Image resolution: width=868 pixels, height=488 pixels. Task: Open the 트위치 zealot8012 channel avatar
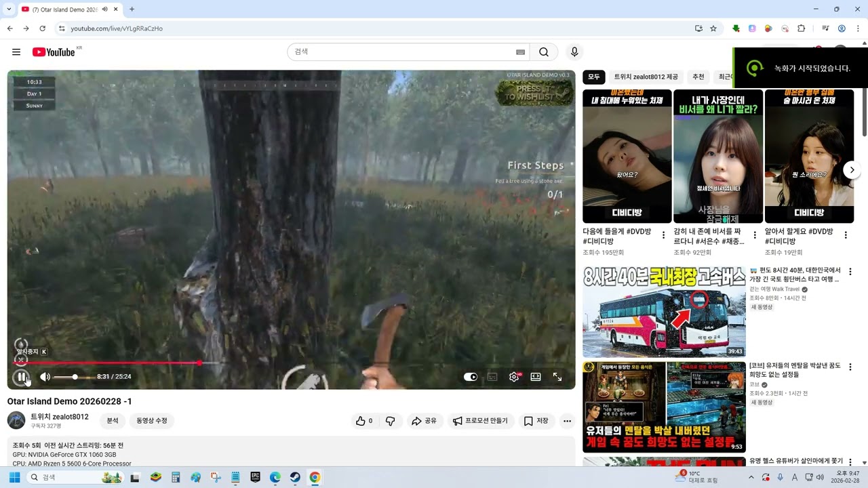click(x=16, y=420)
